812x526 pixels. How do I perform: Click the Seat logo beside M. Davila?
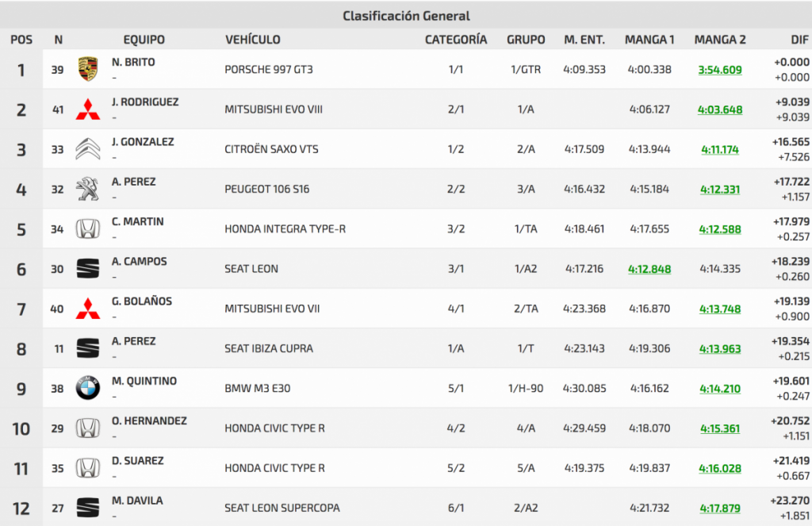pyautogui.click(x=87, y=508)
